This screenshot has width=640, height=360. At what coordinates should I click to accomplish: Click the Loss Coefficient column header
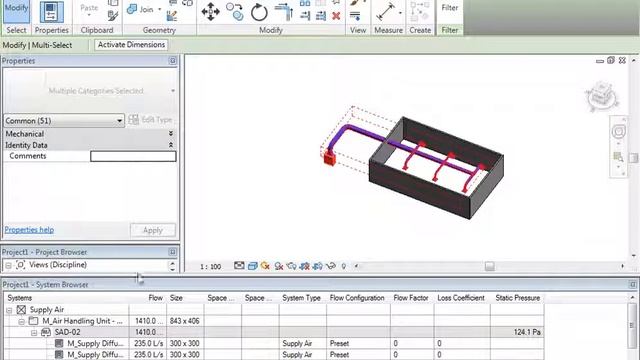[x=461, y=298]
